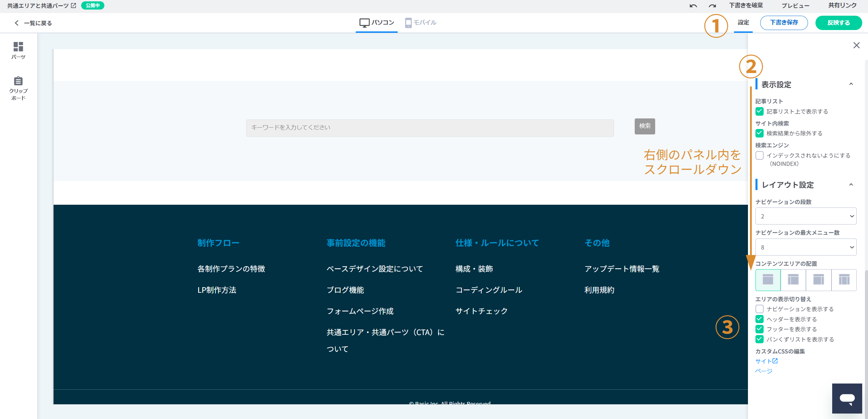Enable インデックスされないようにする (NOINDEX) checkbox
The width and height of the screenshot is (868, 419).
coord(760,155)
